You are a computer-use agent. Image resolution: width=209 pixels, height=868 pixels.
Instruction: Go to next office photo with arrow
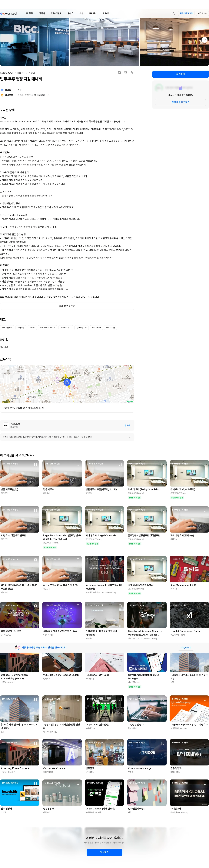(204, 40)
